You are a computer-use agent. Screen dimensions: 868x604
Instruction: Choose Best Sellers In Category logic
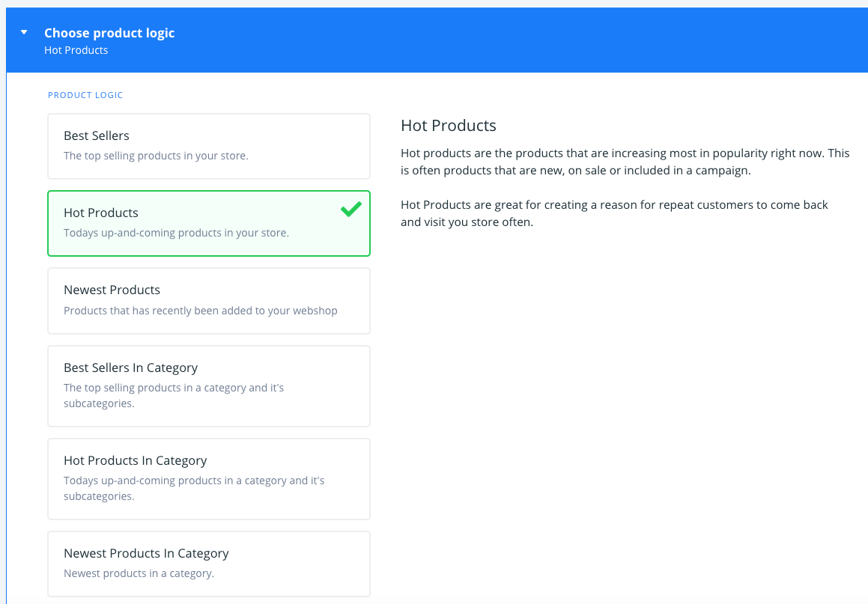[x=208, y=385]
